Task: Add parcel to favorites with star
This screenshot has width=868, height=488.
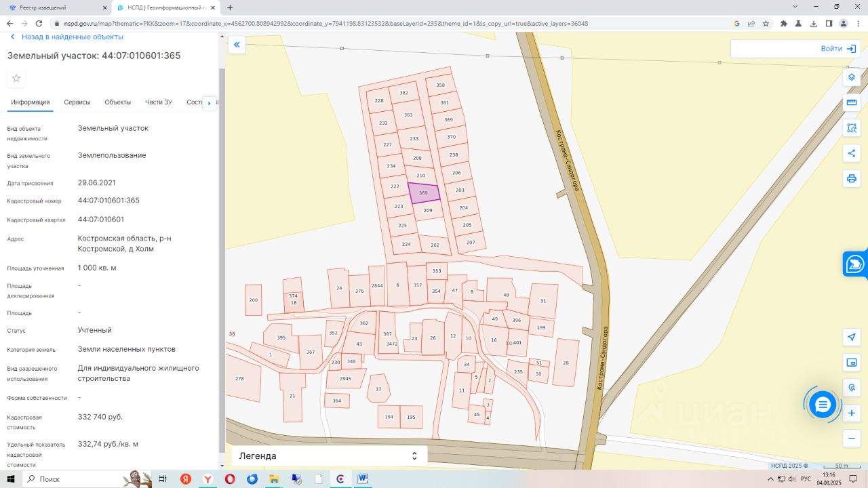Action: coord(16,79)
